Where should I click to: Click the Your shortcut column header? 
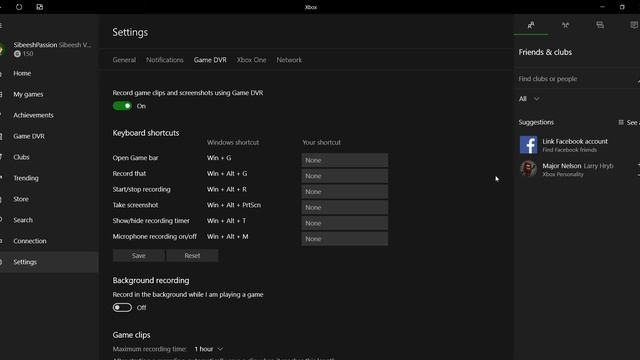pos(321,142)
